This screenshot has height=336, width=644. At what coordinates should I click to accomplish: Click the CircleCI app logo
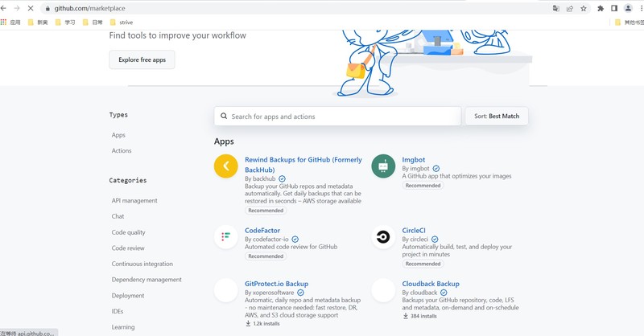(x=383, y=236)
